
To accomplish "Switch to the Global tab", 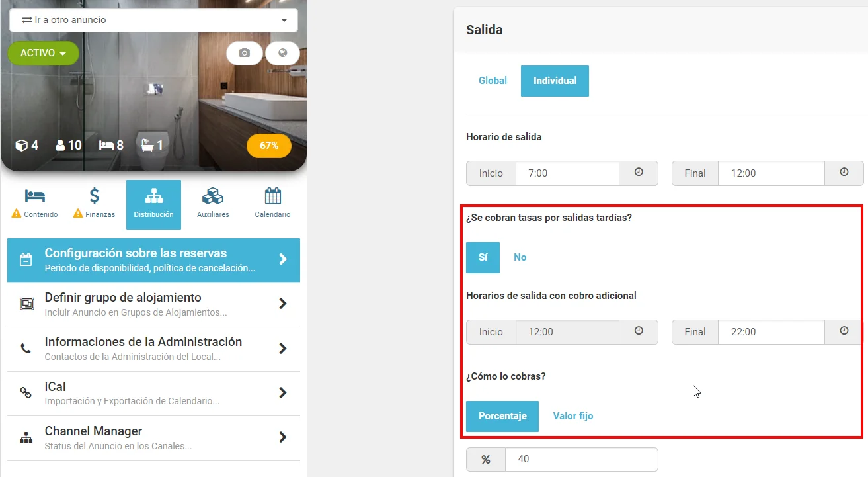I will click(x=493, y=81).
